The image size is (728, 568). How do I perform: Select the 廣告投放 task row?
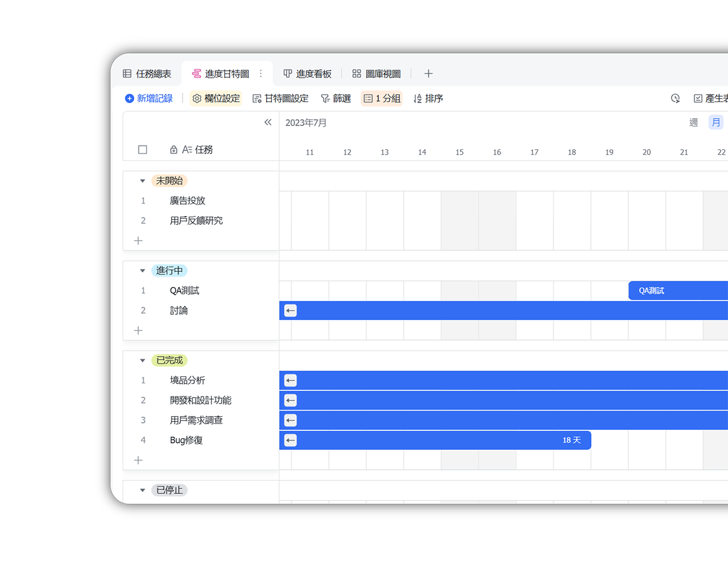pyautogui.click(x=201, y=201)
